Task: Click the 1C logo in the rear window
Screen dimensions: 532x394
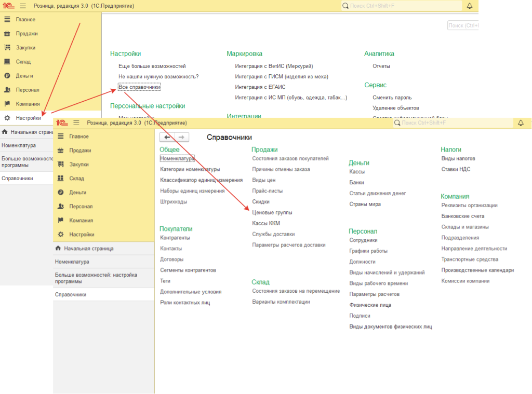Action: (9, 6)
